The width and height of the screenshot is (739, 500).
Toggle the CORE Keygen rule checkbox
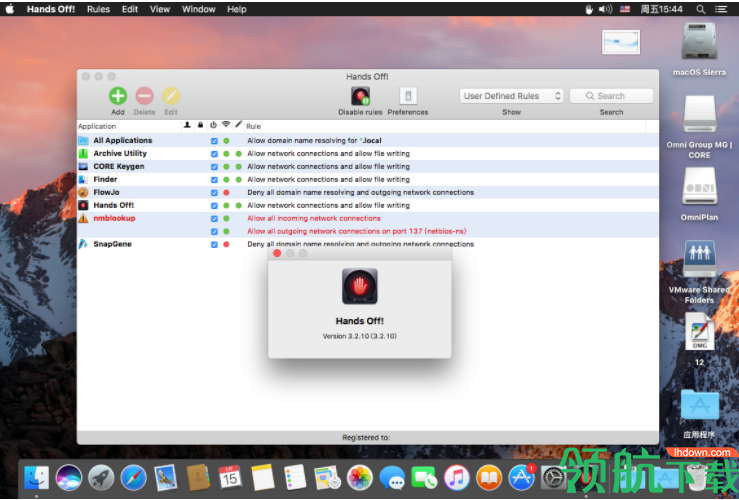214,167
